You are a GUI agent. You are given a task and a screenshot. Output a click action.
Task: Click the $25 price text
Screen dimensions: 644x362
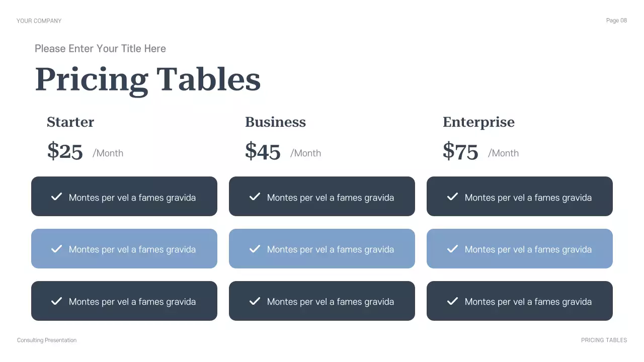click(x=65, y=151)
